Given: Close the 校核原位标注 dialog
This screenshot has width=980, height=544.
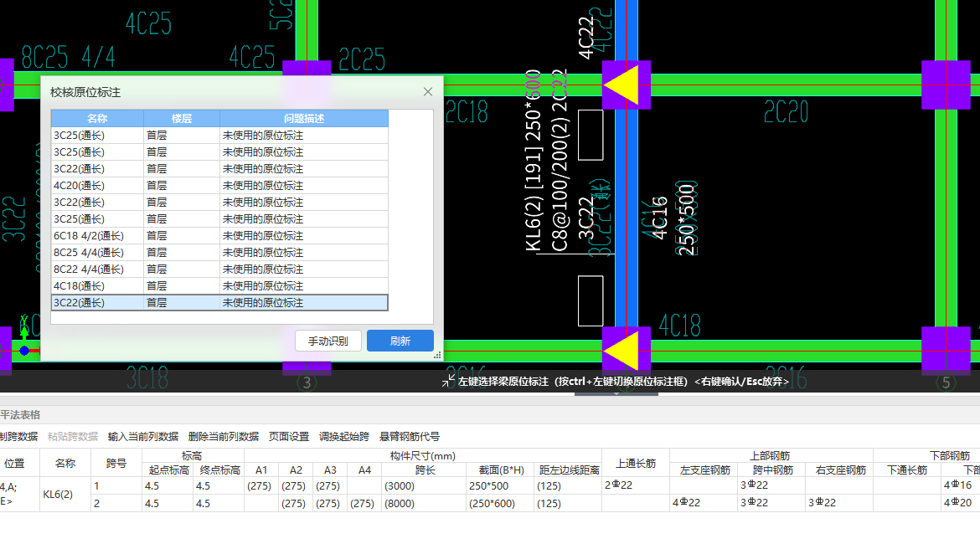Looking at the screenshot, I should point(427,92).
